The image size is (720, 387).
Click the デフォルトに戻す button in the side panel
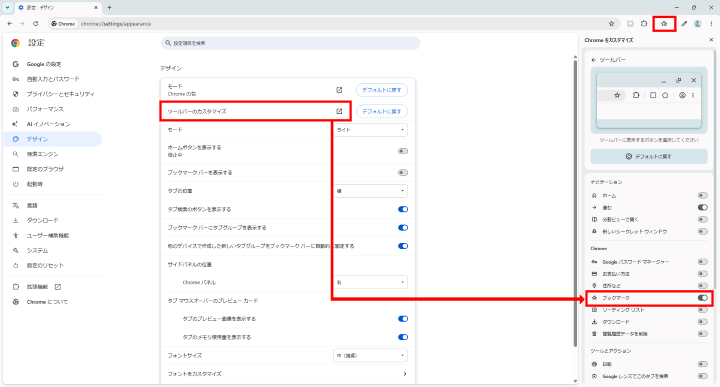pyautogui.click(x=649, y=157)
